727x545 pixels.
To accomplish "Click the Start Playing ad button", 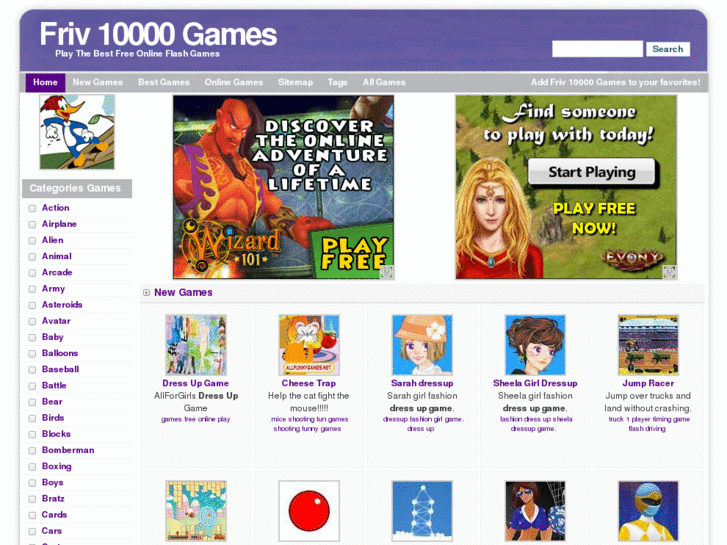I will coord(592,172).
